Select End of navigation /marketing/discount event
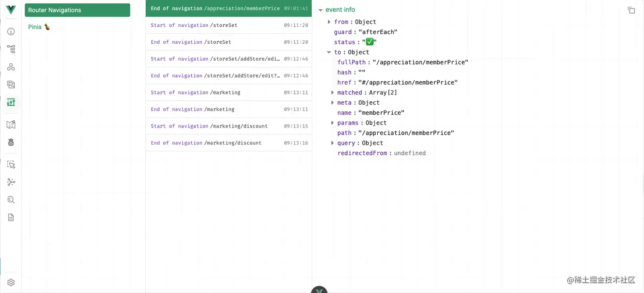This screenshot has height=293, width=644. (x=229, y=143)
